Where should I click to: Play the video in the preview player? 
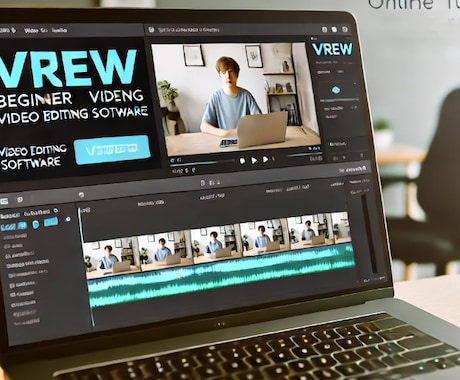pyautogui.click(x=254, y=160)
